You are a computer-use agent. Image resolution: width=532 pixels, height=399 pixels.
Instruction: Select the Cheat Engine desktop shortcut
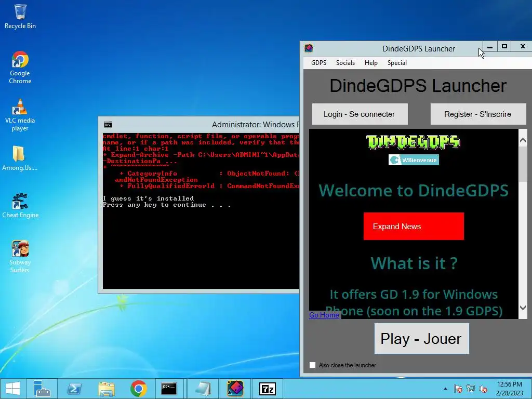click(x=20, y=205)
